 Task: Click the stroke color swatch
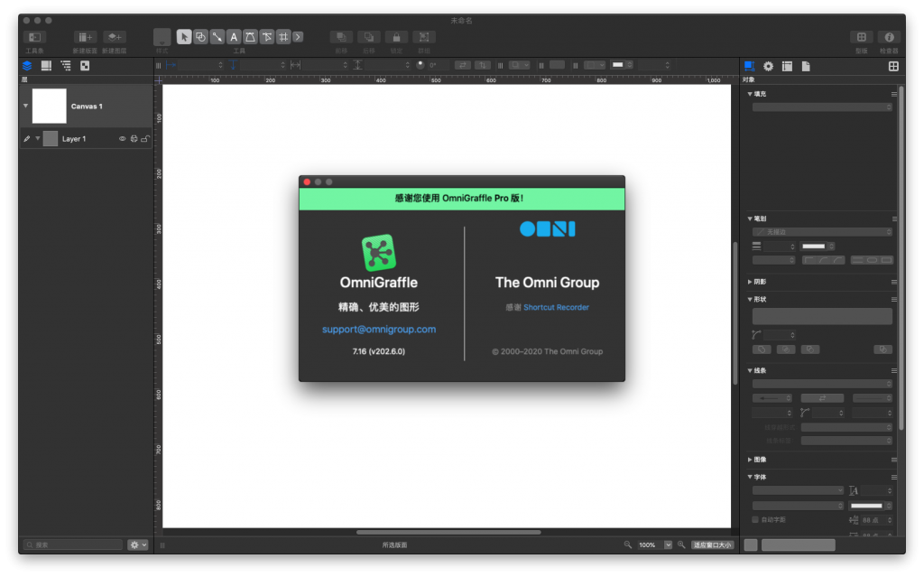pos(814,247)
